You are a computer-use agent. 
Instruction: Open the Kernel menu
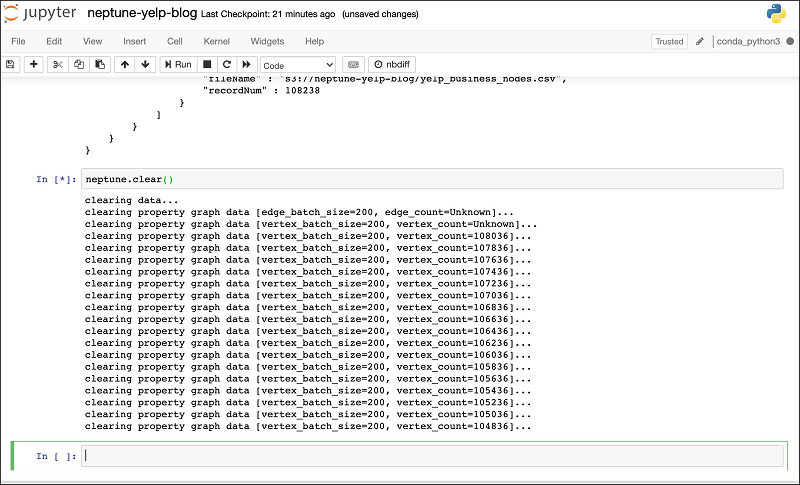tap(216, 41)
